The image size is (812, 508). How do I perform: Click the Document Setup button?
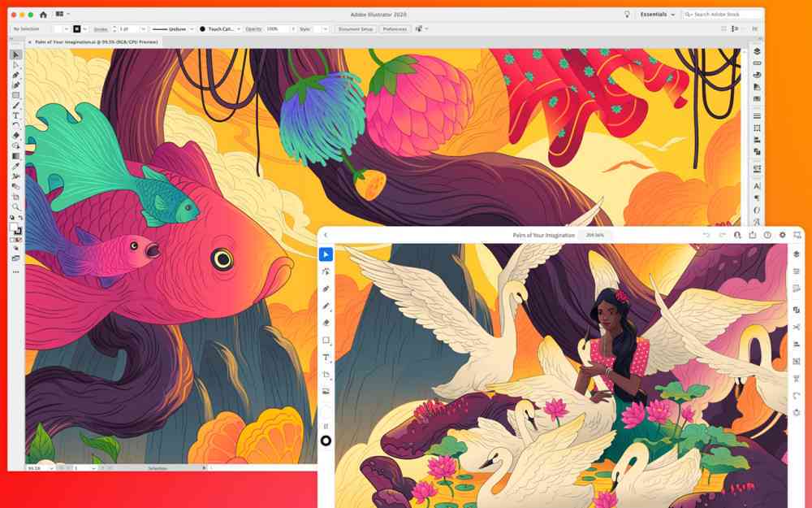pyautogui.click(x=356, y=29)
